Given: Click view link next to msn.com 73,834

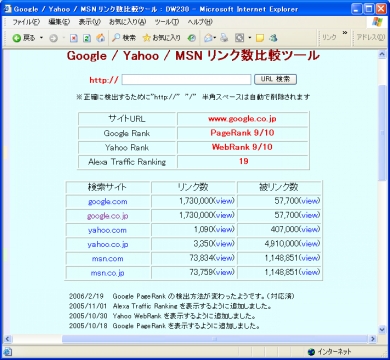Looking at the screenshot, I should pyautogui.click(x=224, y=258).
